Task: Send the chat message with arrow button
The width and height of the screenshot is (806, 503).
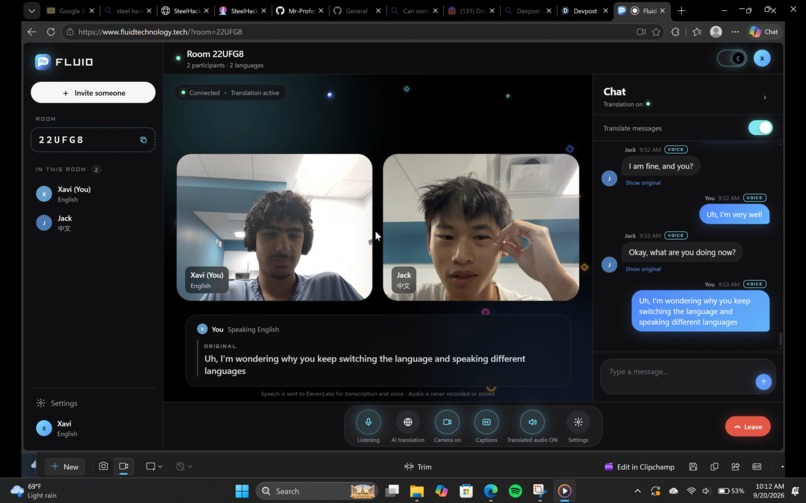Action: (x=763, y=382)
